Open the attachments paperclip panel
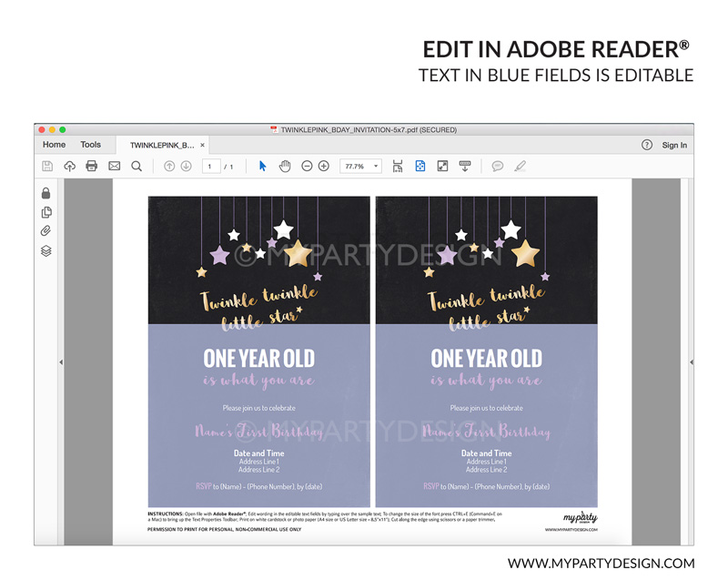 46,231
